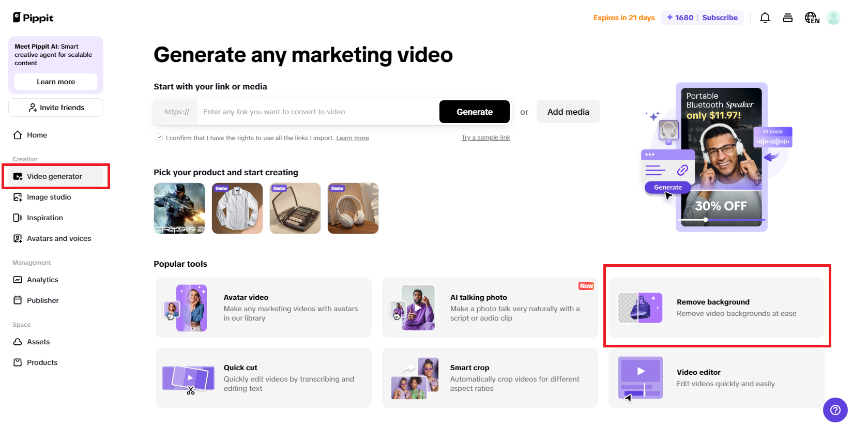The width and height of the screenshot is (868, 441).
Task: Go to Avatars and voices section
Action: click(x=58, y=238)
